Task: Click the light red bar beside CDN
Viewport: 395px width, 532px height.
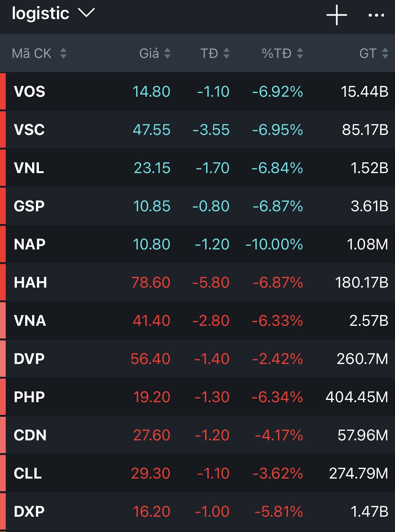Action: coord(3,435)
